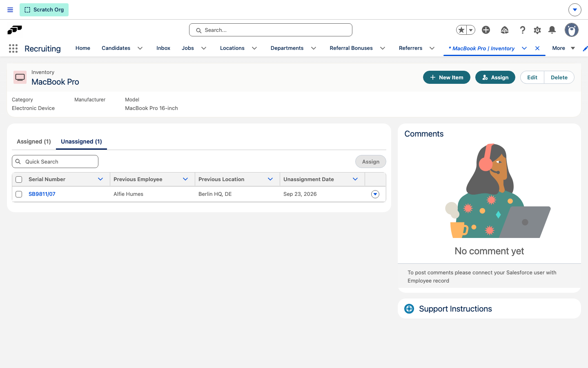Click the greyed Assign button above table
588x368 pixels.
coord(371,162)
